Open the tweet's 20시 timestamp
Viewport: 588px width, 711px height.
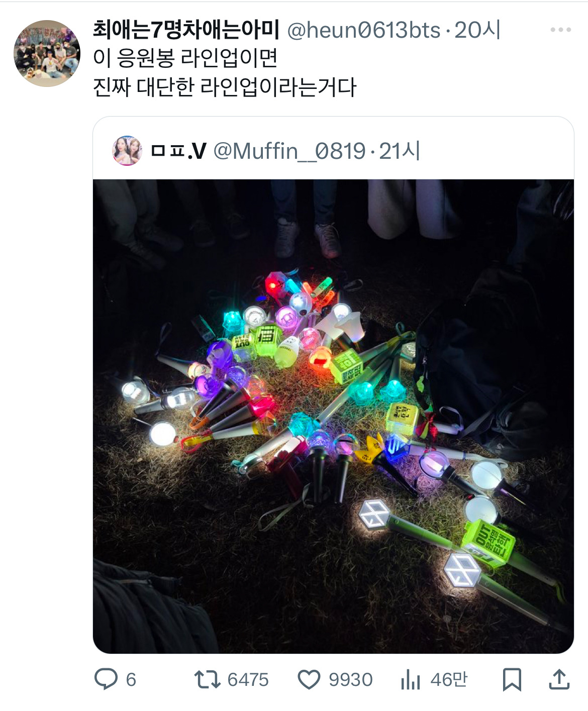[x=477, y=31]
